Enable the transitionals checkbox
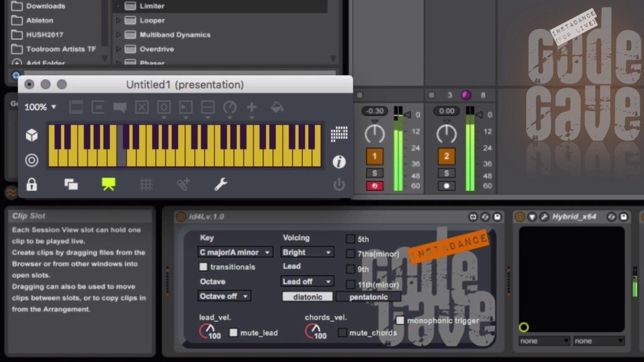This screenshot has width=644, height=362. [x=203, y=266]
